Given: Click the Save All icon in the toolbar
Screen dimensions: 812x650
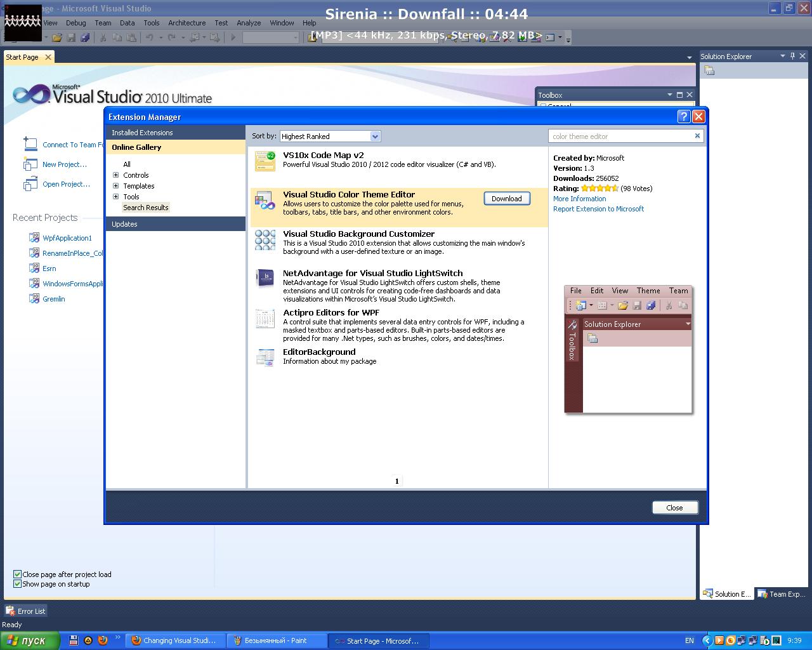Looking at the screenshot, I should click(x=85, y=37).
